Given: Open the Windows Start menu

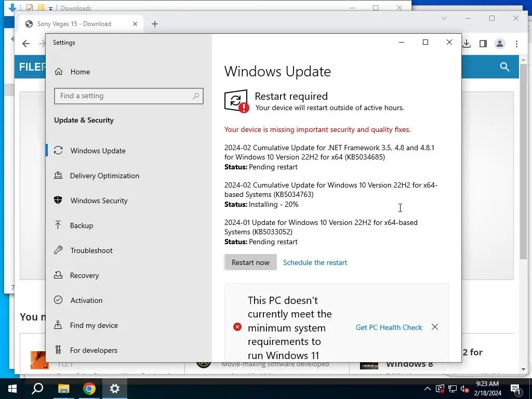Looking at the screenshot, I should coord(12,389).
